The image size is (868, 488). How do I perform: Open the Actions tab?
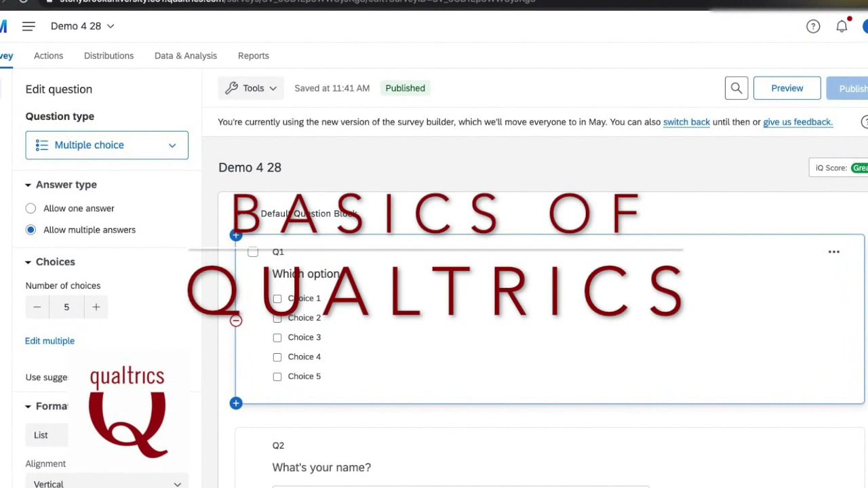coord(48,56)
